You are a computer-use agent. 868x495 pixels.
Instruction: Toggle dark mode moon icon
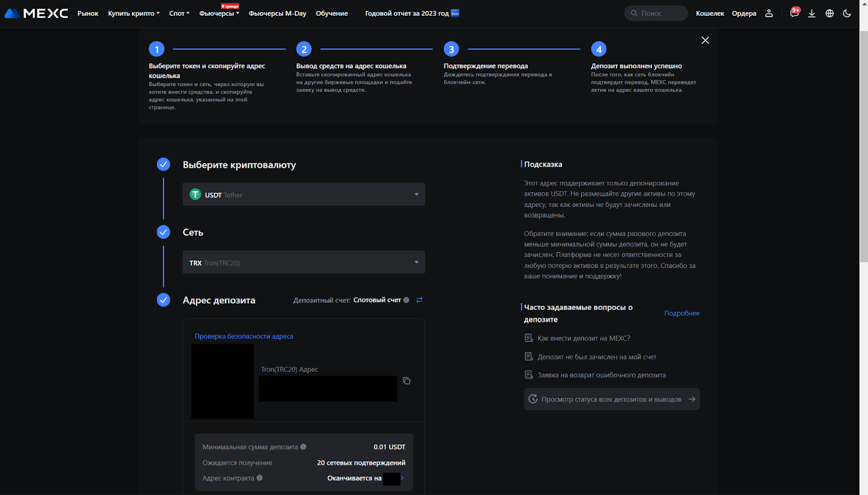coord(847,13)
